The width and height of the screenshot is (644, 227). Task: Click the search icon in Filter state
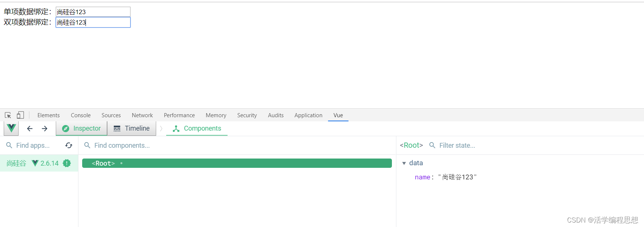432,145
